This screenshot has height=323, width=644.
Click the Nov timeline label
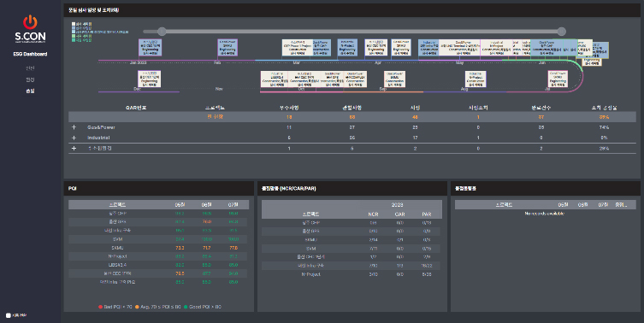219,89
